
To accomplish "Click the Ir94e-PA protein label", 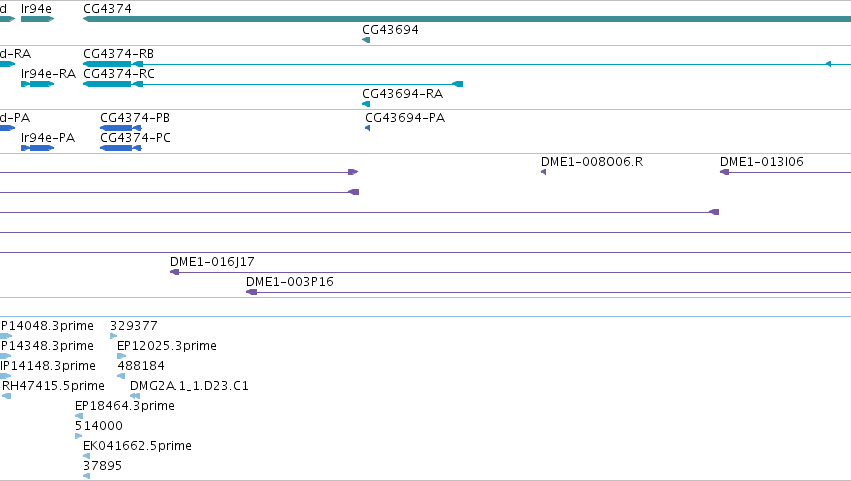I will (48, 138).
